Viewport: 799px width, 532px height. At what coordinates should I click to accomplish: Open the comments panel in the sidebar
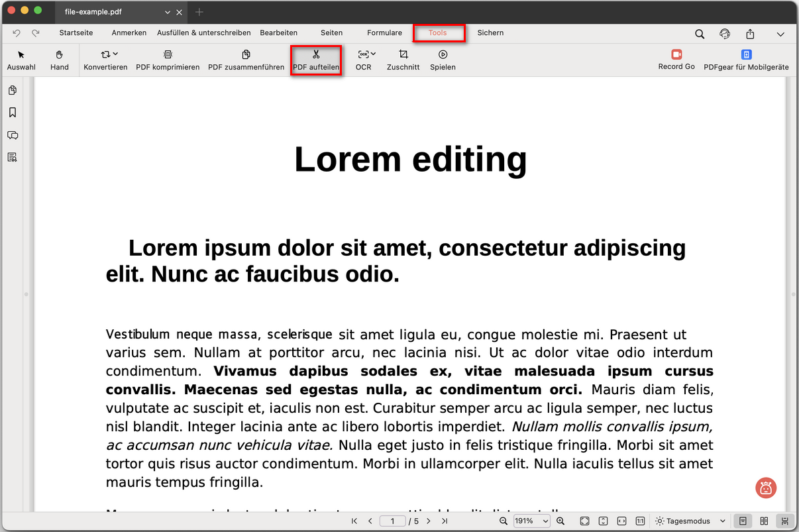(x=12, y=135)
